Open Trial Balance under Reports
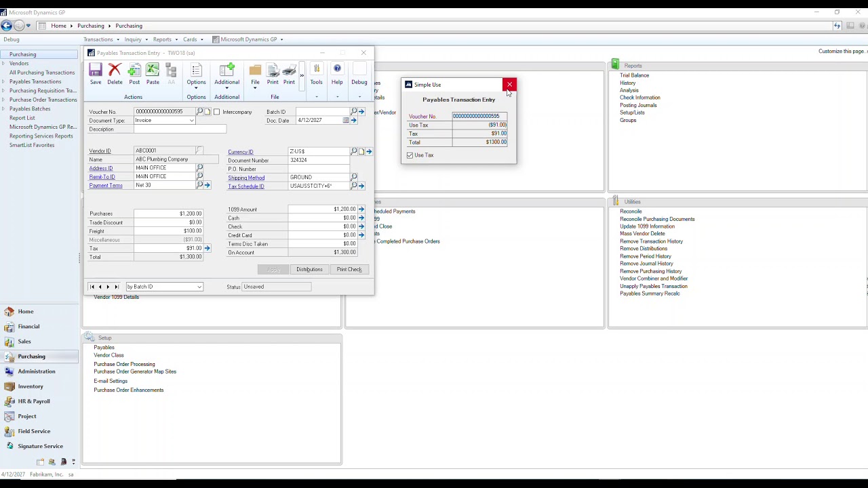Image resolution: width=868 pixels, height=488 pixels. pyautogui.click(x=634, y=75)
